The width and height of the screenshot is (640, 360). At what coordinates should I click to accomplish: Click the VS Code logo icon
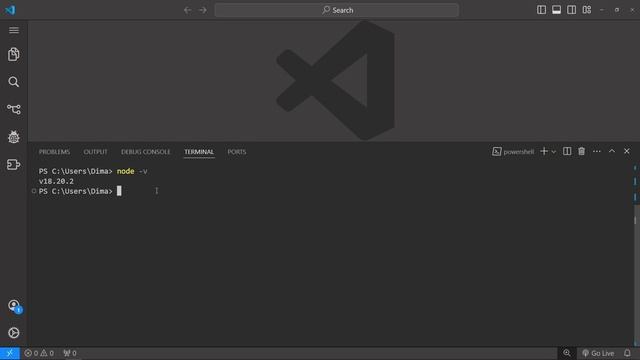[x=10, y=10]
